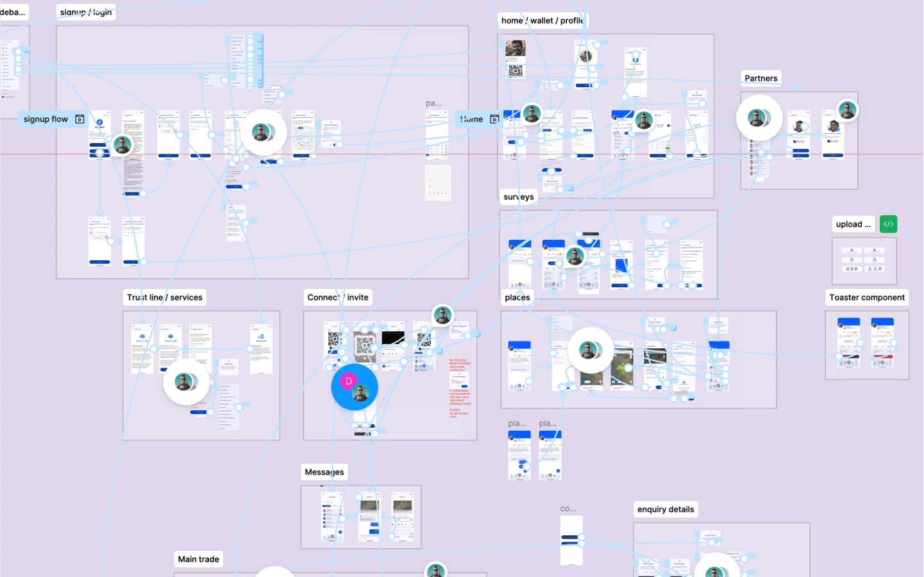This screenshot has width=924, height=577.
Task: Click the avatar right beside the "Home" flow label
Action: point(532,114)
